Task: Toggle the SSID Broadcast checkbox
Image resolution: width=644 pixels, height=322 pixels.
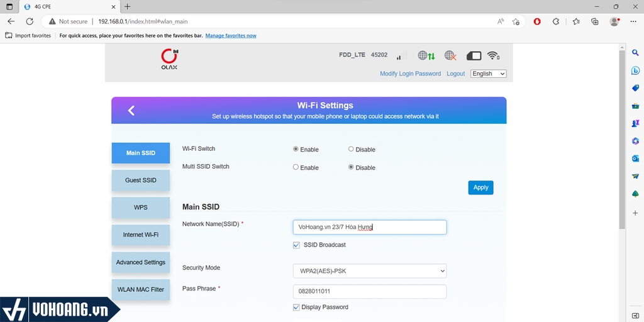Action: (x=296, y=245)
